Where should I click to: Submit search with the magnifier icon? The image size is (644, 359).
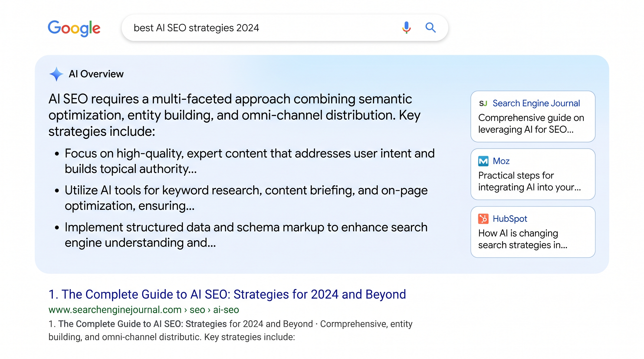(x=431, y=27)
